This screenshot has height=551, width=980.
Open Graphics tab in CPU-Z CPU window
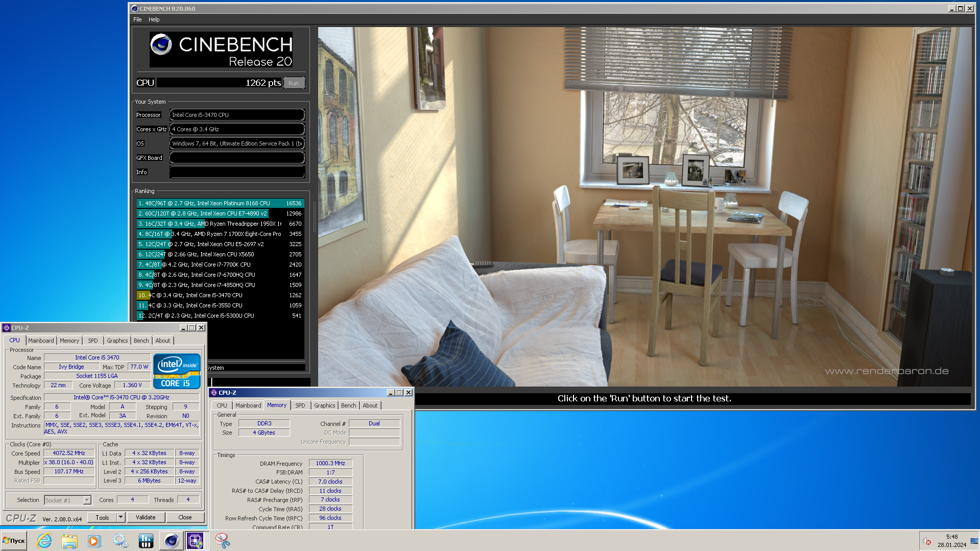click(x=117, y=341)
